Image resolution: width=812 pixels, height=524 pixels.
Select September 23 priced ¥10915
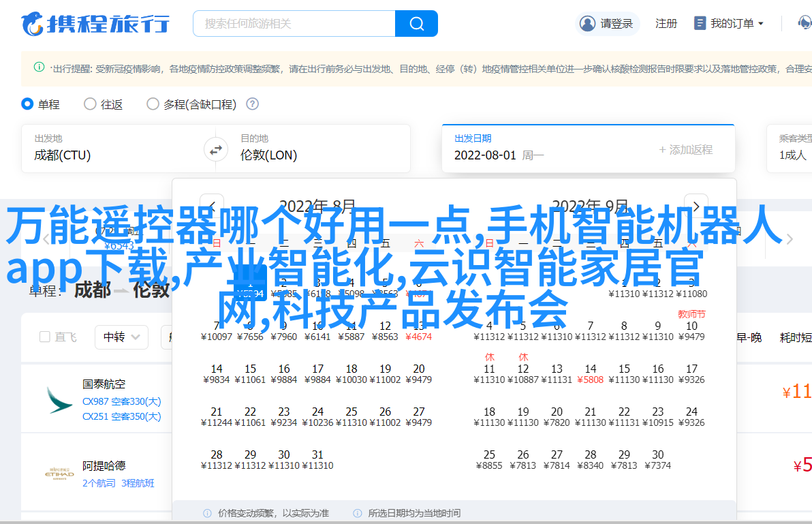657,417
